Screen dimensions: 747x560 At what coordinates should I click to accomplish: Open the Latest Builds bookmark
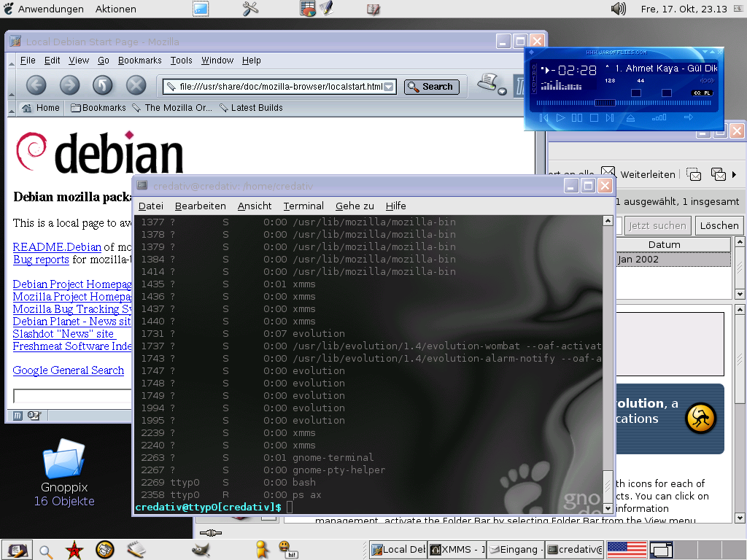[x=251, y=108]
